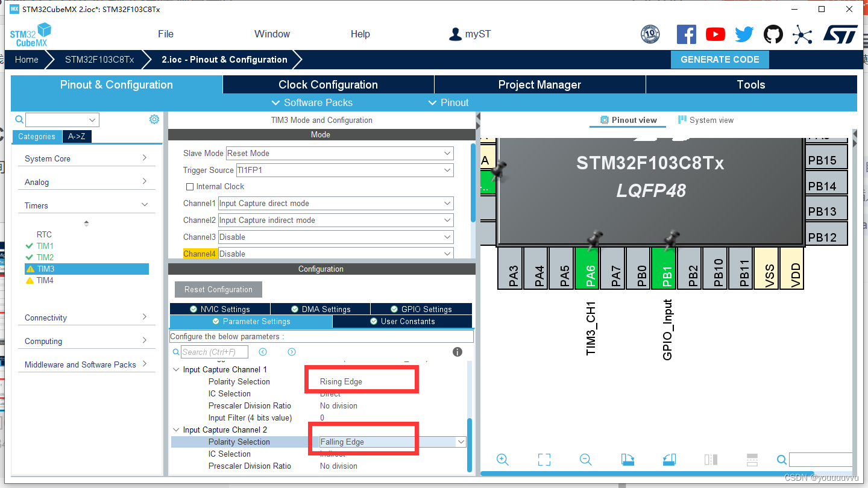Switch to the Tools tab
The width and height of the screenshot is (868, 488).
coord(751,84)
